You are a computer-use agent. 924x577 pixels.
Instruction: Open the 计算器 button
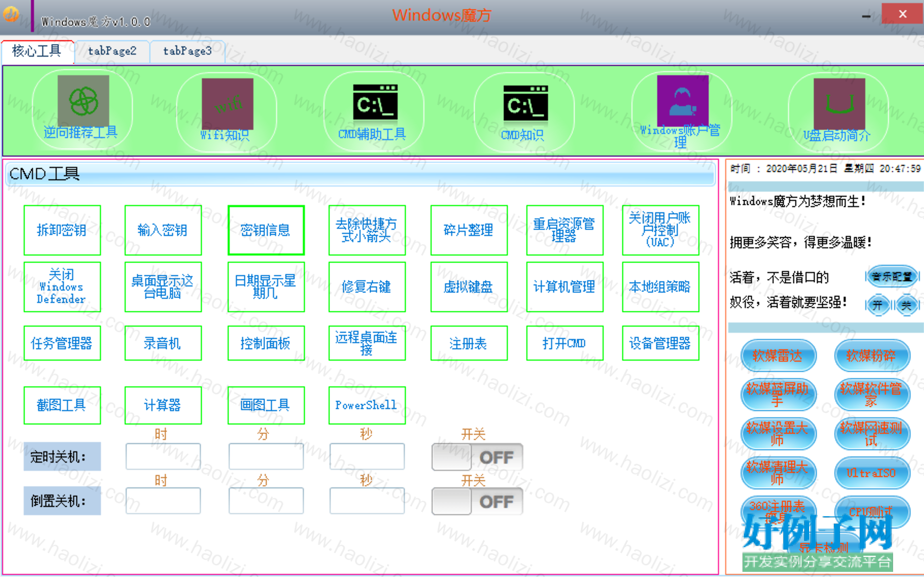pos(163,405)
